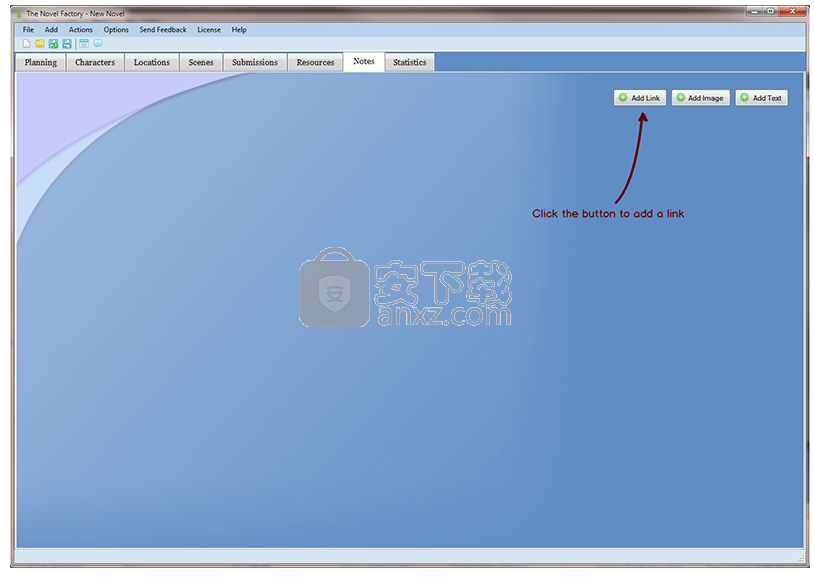Click the save icon with green badge

pos(53,44)
